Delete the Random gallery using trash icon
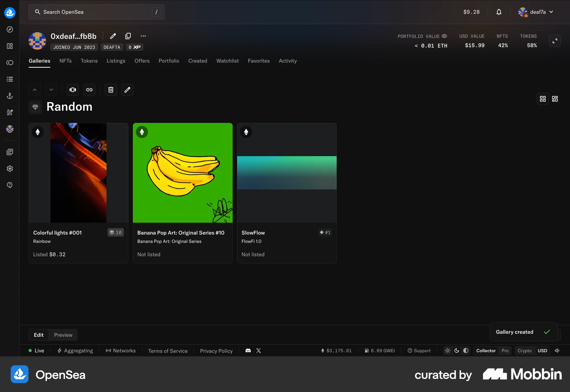 click(110, 90)
